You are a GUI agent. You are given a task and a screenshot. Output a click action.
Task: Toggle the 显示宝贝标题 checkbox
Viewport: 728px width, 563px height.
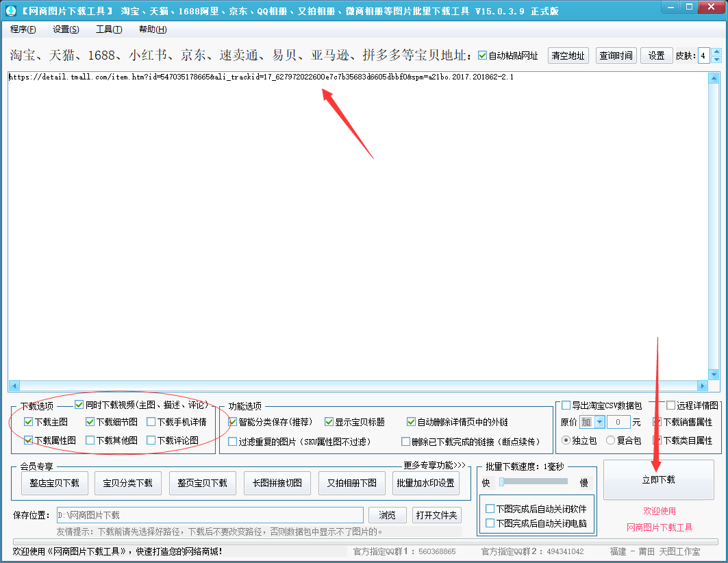click(x=329, y=422)
